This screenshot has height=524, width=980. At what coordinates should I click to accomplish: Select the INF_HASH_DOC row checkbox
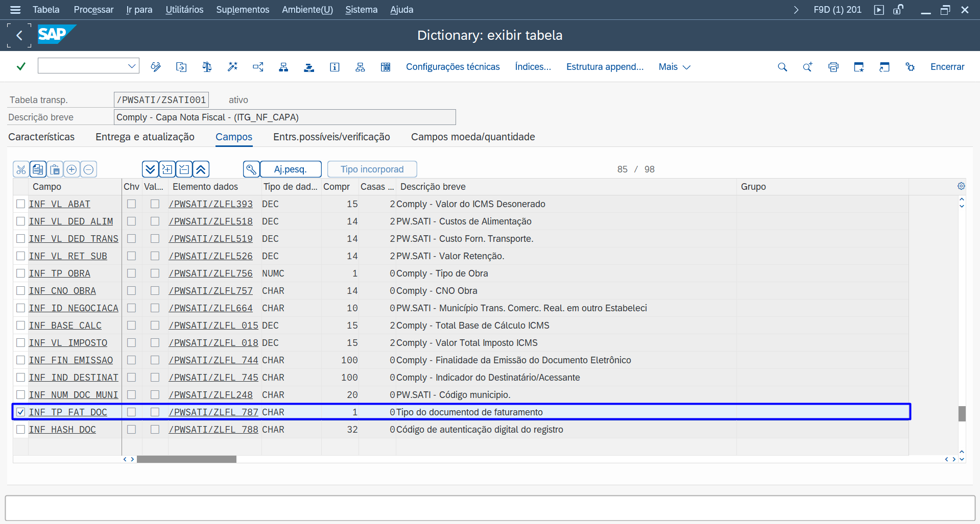pos(21,430)
